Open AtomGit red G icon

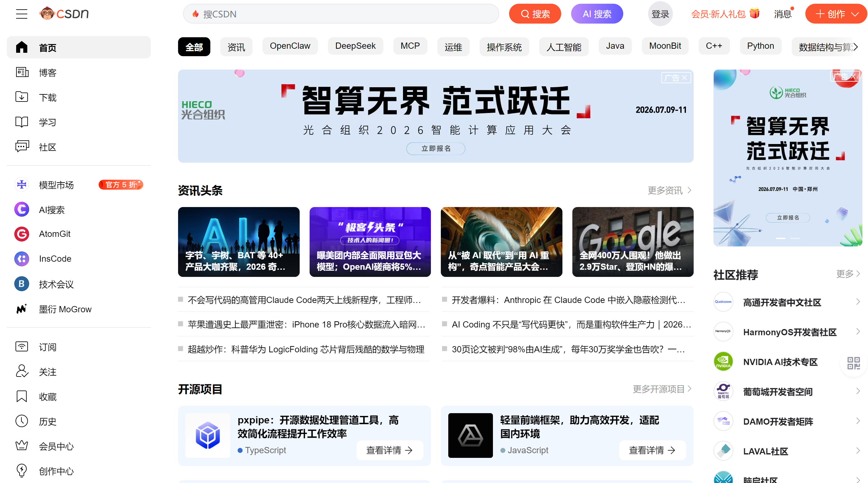click(x=22, y=234)
